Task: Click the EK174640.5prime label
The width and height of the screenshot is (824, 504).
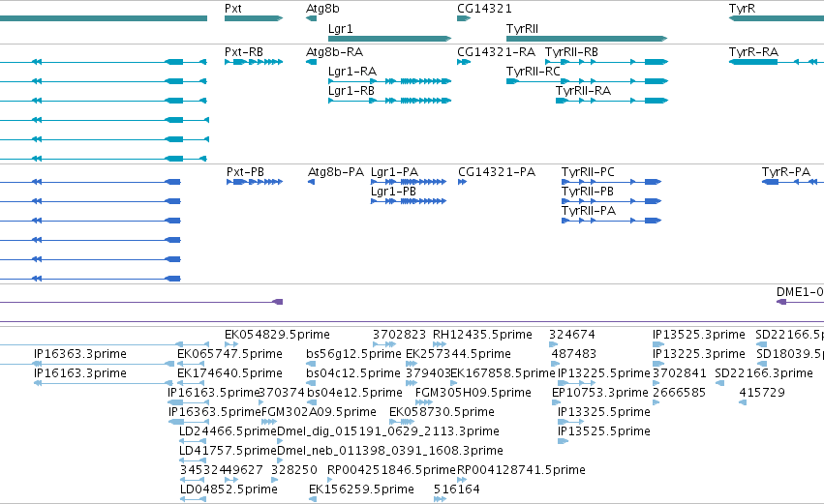Action: [229, 373]
